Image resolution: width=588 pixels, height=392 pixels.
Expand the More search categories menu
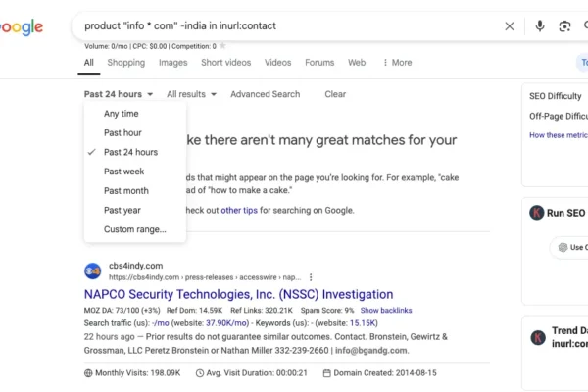tap(398, 63)
